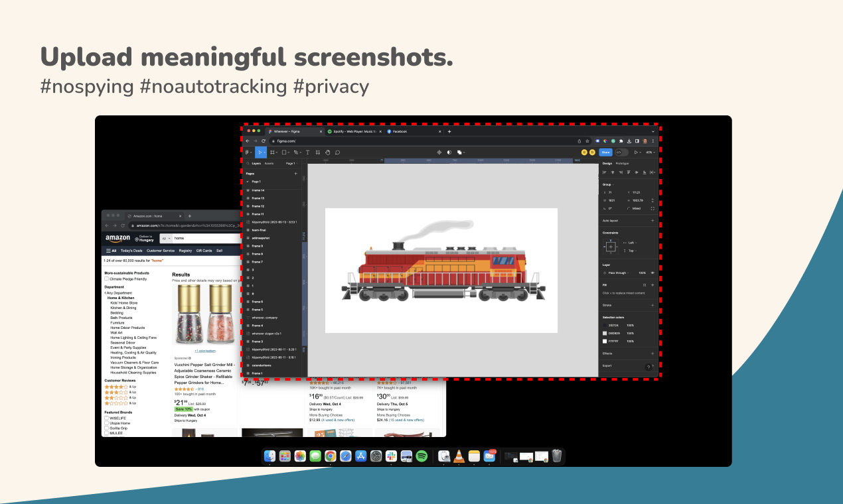Bookmark the Figma page with star icon
Image resolution: width=843 pixels, height=504 pixels.
click(587, 141)
